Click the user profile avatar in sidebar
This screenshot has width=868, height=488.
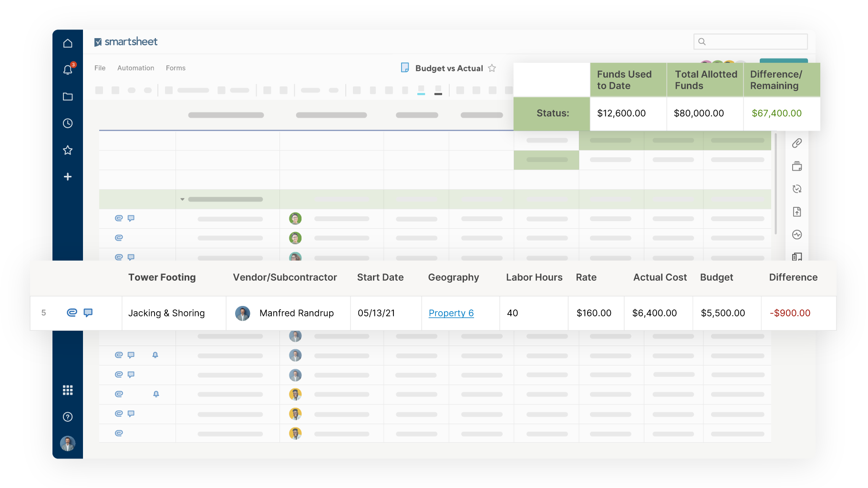[68, 444]
